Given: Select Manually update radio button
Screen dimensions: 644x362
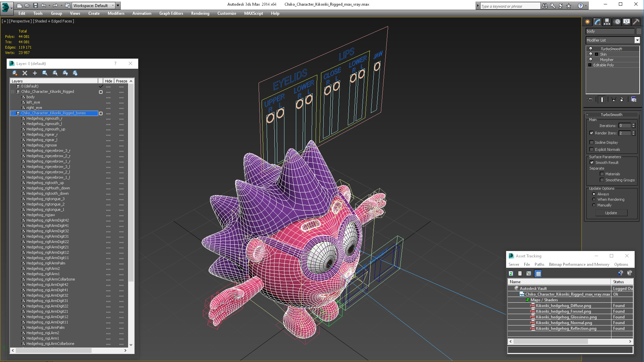Looking at the screenshot, I should pyautogui.click(x=594, y=205).
